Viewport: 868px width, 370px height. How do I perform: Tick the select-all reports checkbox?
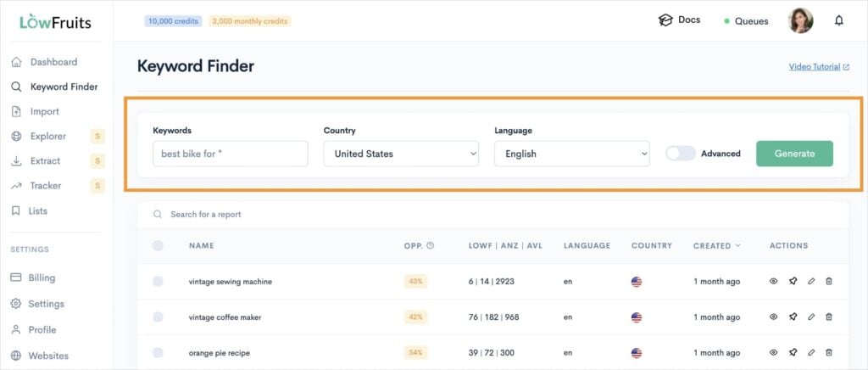coord(158,246)
